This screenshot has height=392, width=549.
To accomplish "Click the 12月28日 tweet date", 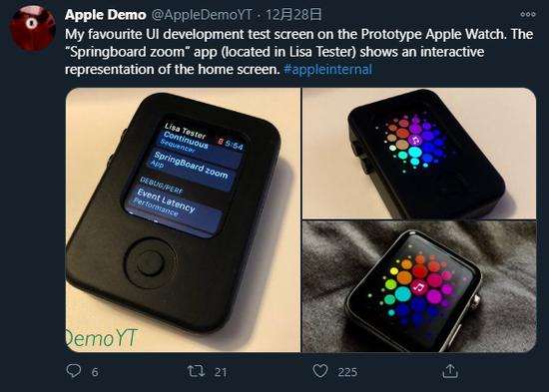I will click(x=293, y=15).
